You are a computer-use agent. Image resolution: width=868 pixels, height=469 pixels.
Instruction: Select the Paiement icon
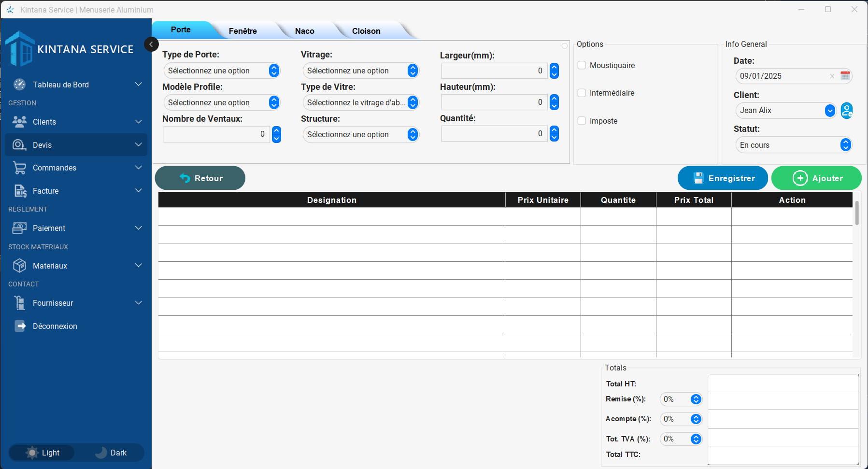coord(19,227)
